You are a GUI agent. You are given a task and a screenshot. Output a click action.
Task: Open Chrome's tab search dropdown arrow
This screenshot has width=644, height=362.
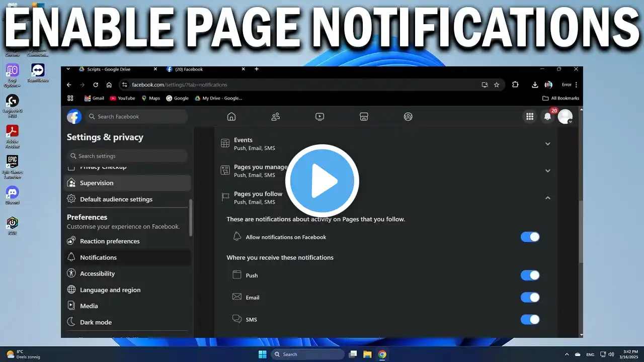tap(68, 69)
